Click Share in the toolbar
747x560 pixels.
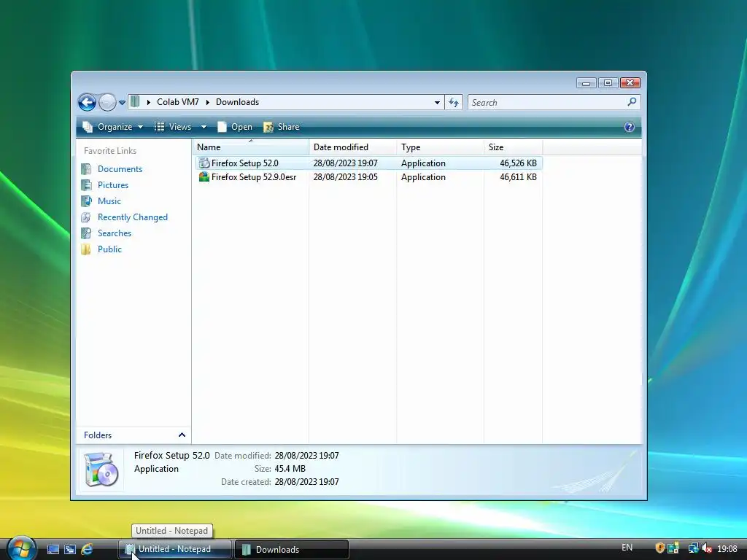[x=282, y=127]
